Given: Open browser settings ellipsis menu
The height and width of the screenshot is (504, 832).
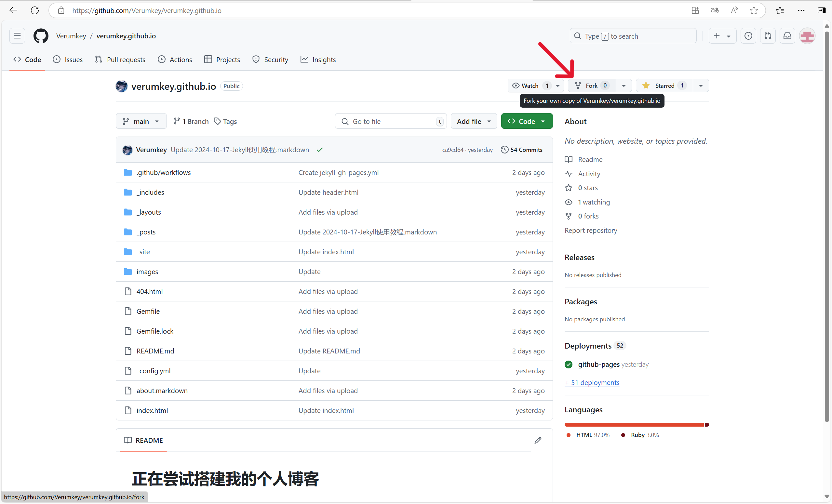Looking at the screenshot, I should click(x=801, y=10).
